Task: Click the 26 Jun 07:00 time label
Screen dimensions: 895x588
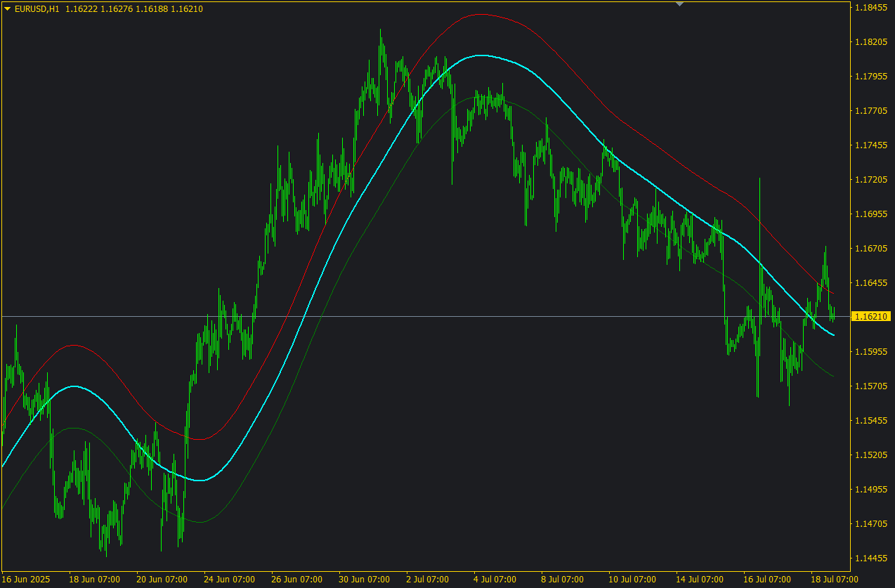Action: [x=296, y=580]
